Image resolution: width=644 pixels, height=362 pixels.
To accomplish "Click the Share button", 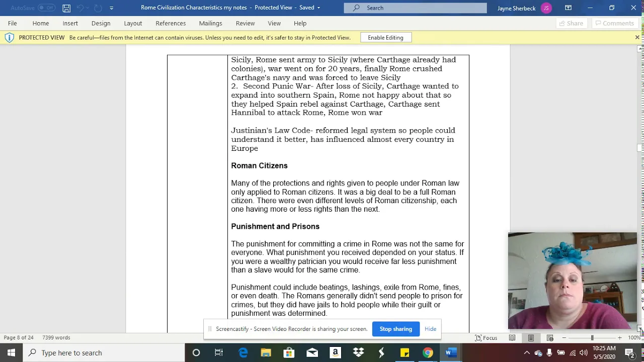I will tap(571, 23).
